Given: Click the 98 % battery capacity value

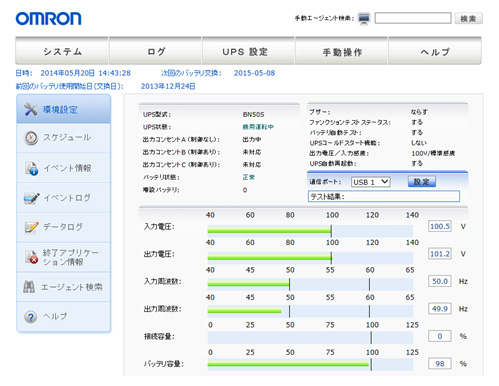Looking at the screenshot, I should point(440,363).
